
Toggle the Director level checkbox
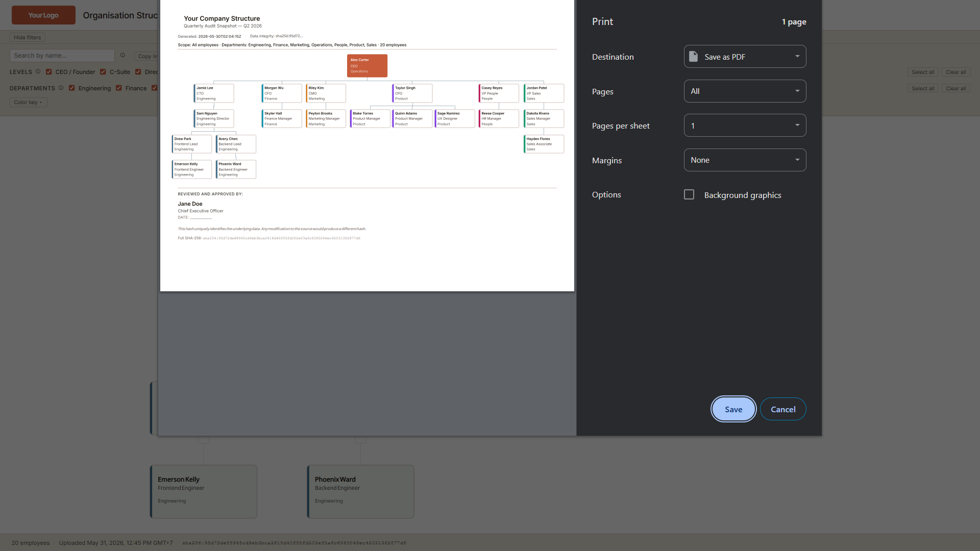tap(138, 72)
